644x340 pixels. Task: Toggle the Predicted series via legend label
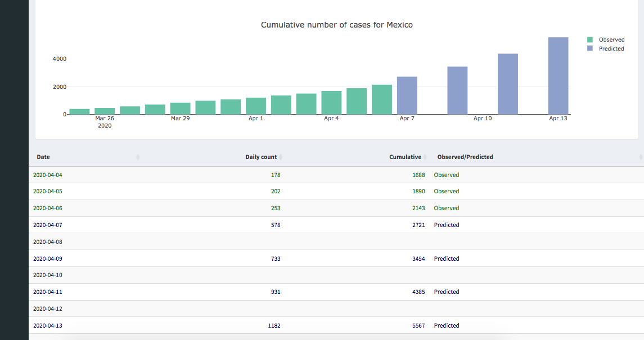coord(611,49)
